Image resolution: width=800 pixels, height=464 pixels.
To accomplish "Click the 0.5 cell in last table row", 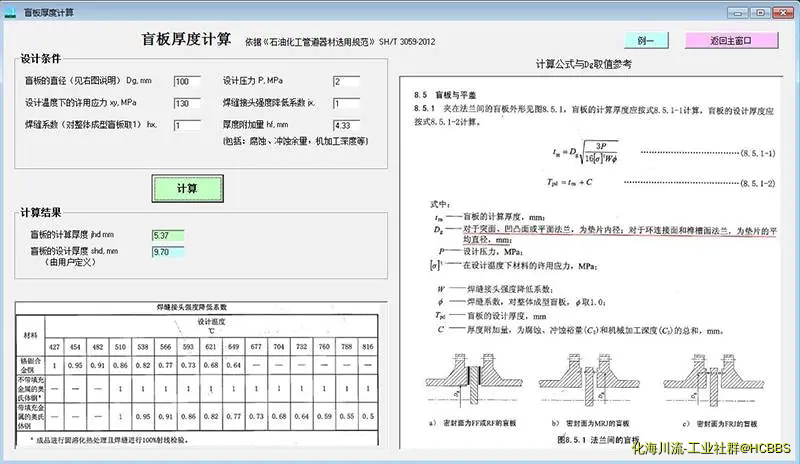I will [368, 416].
